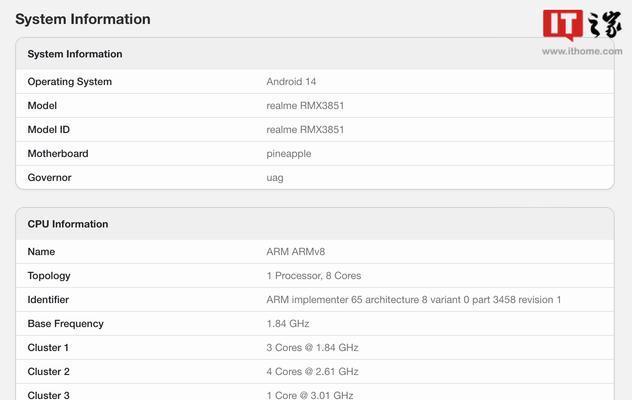The image size is (632, 400).
Task: Click the 'Governor' label
Action: [49, 177]
